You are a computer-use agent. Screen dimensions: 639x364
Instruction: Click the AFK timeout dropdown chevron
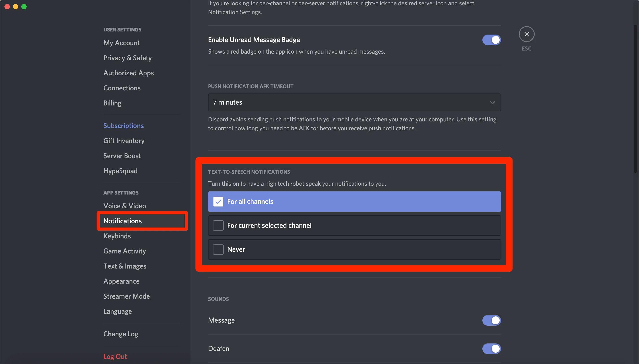click(492, 103)
